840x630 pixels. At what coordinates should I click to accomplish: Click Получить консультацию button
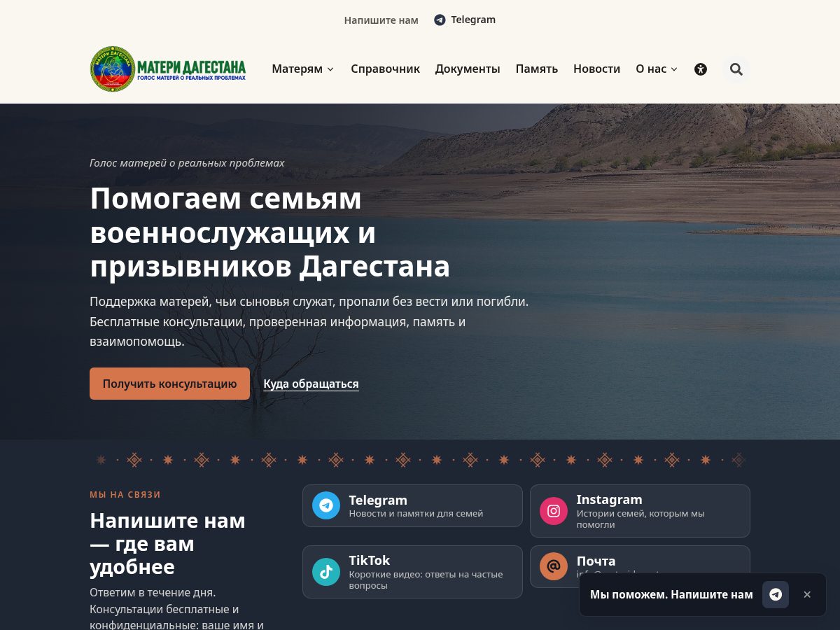[169, 384]
